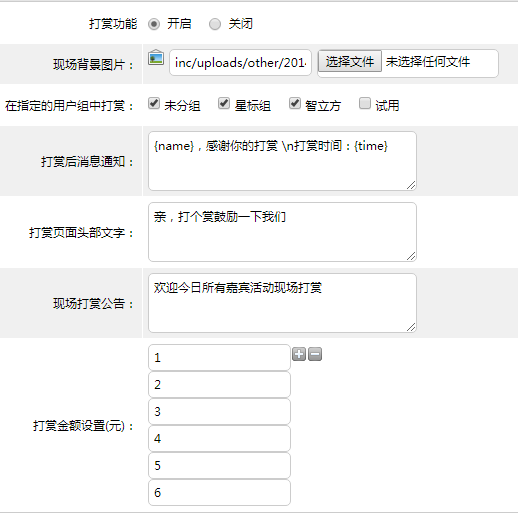518x520 pixels.
Task: Click into the 打赏页面头部文字 textarea
Action: [x=282, y=232]
